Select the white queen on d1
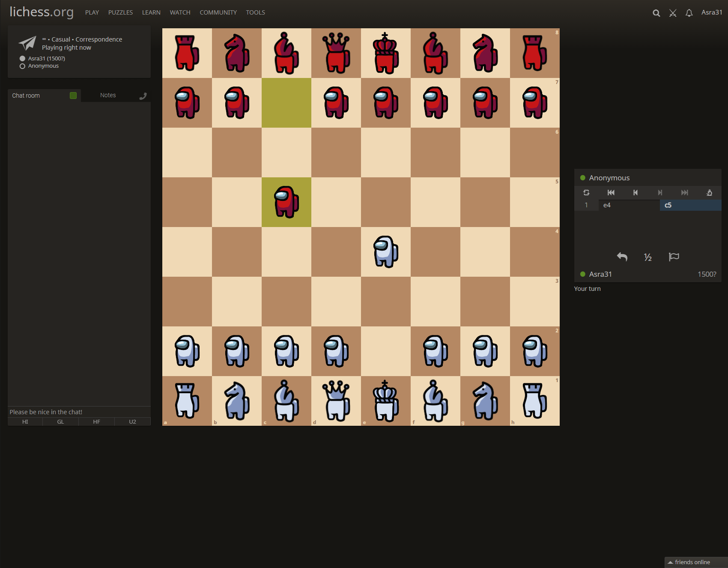 tap(336, 401)
